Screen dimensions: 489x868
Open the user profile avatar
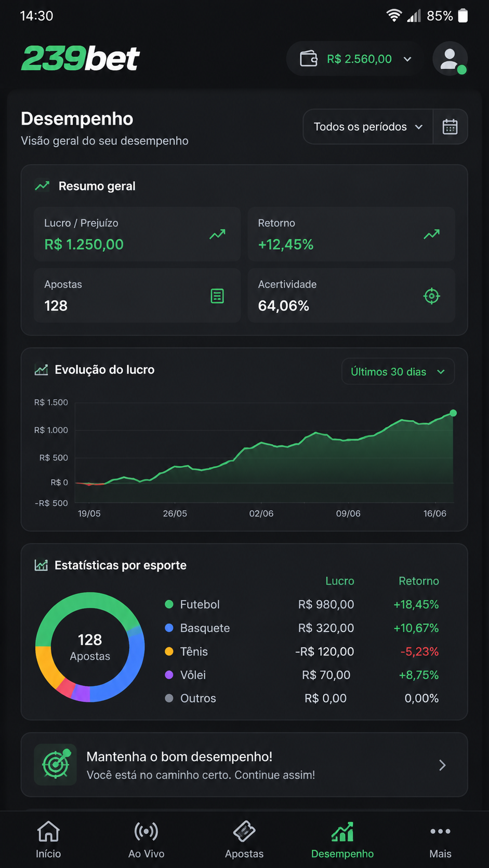click(450, 59)
